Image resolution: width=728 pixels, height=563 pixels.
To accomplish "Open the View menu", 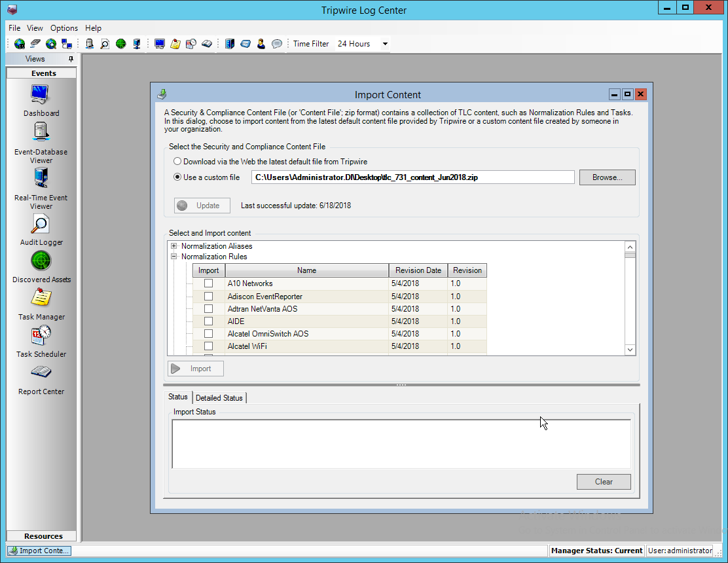I will pos(35,28).
